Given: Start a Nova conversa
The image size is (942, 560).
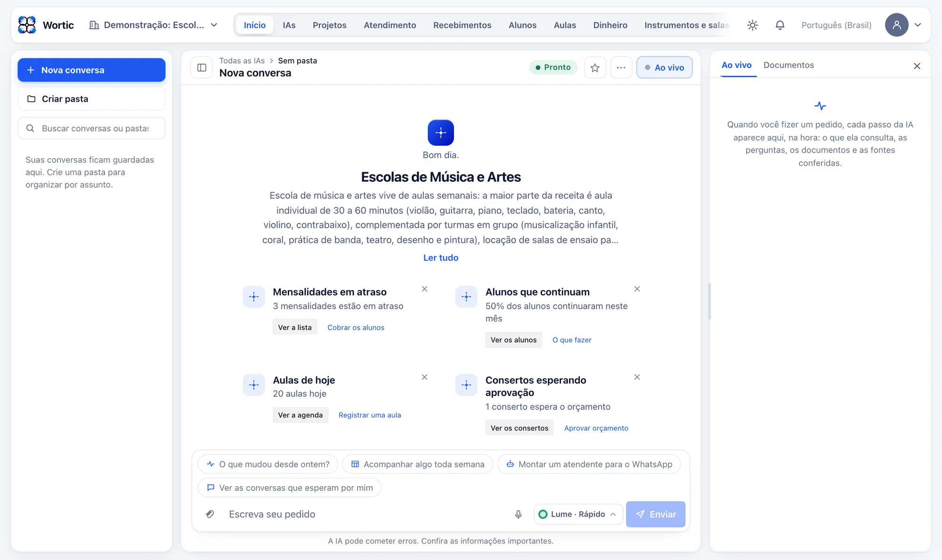Looking at the screenshot, I should click(x=91, y=70).
